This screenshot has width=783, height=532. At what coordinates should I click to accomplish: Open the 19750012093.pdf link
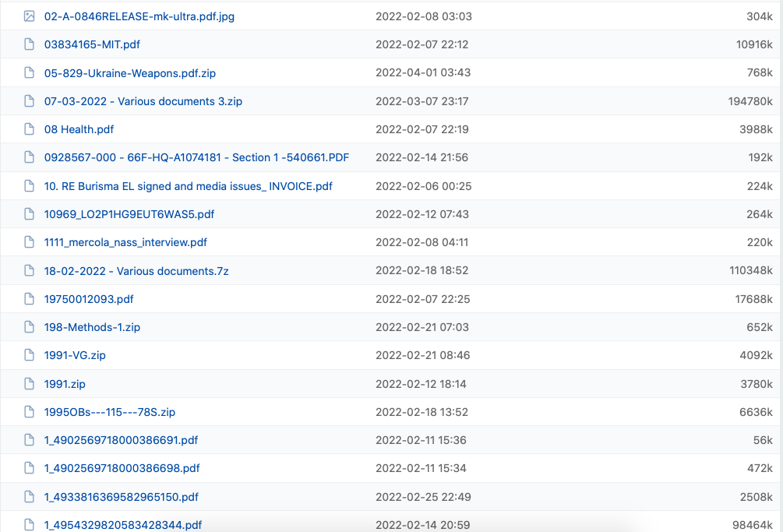89,299
